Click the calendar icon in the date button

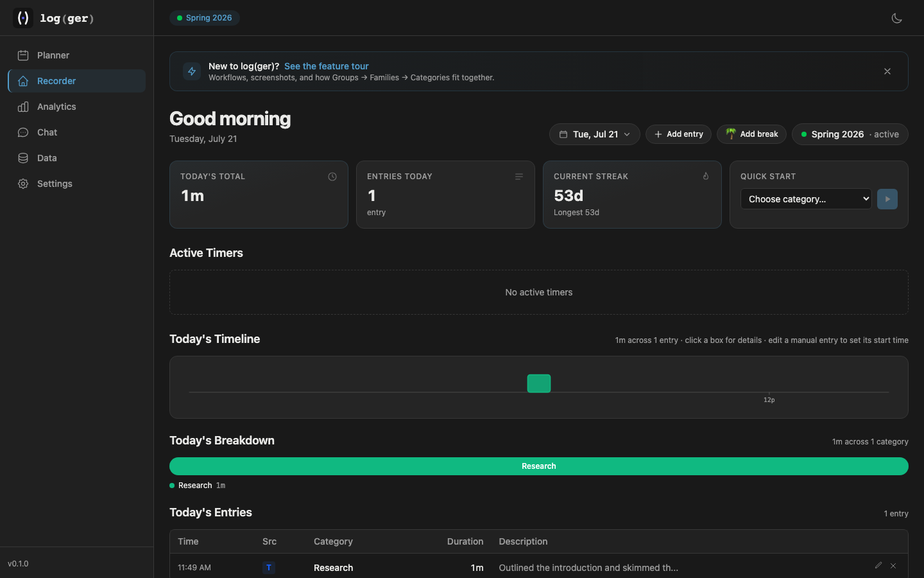pos(563,134)
